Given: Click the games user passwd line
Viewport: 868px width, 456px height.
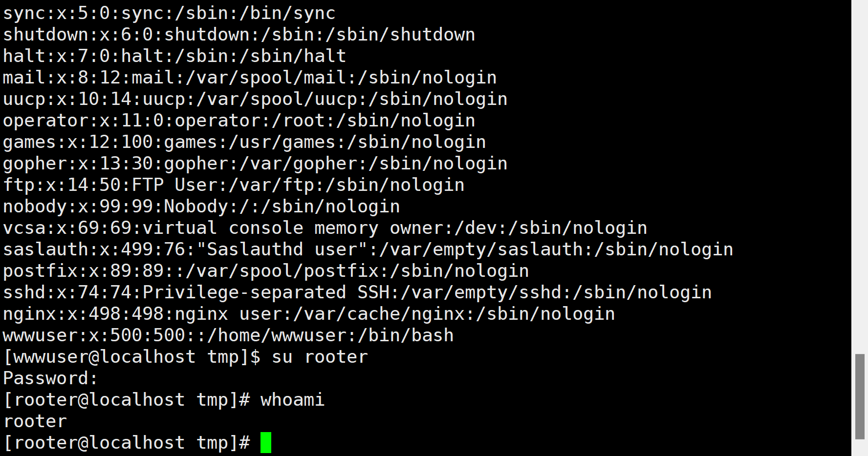Looking at the screenshot, I should 244,142.
